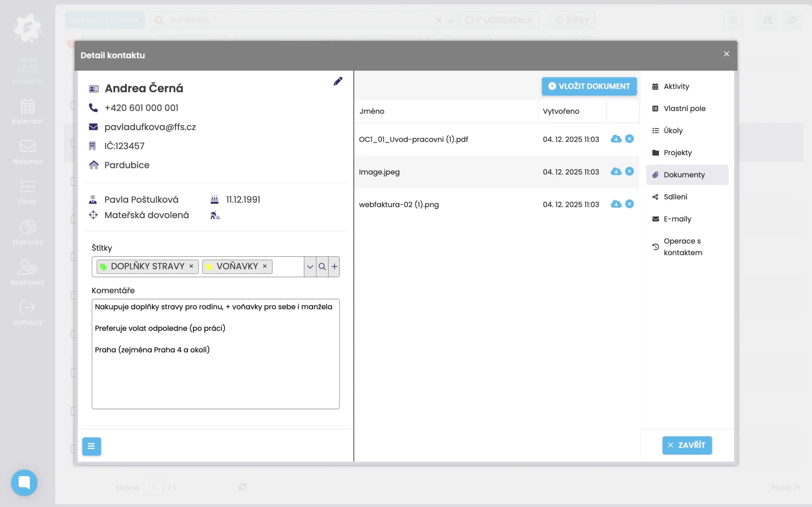Switch to the Aktivity tab
The width and height of the screenshot is (812, 507).
676,87
